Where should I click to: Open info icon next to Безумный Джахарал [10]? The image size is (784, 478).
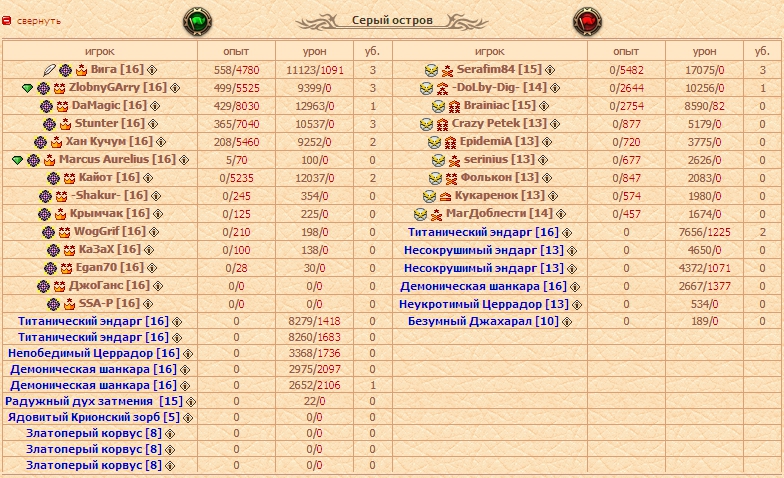point(567,322)
